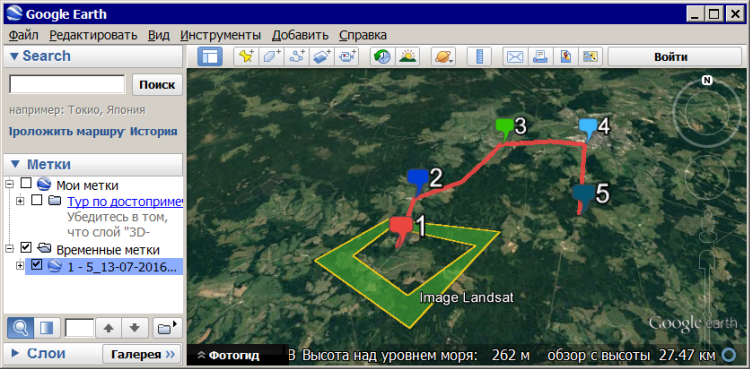This screenshot has height=369, width=750.
Task: Uncheck the Временные метки checkbox
Action: click(x=27, y=248)
